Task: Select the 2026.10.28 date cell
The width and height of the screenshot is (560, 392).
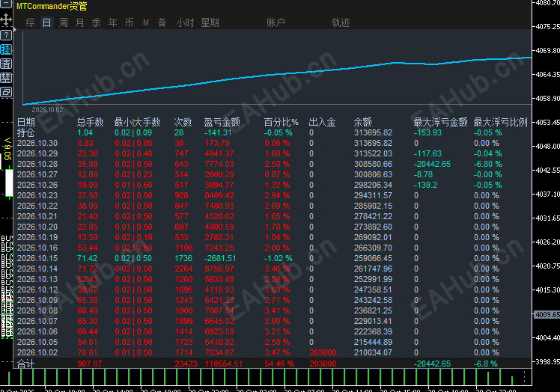Action: [x=37, y=165]
